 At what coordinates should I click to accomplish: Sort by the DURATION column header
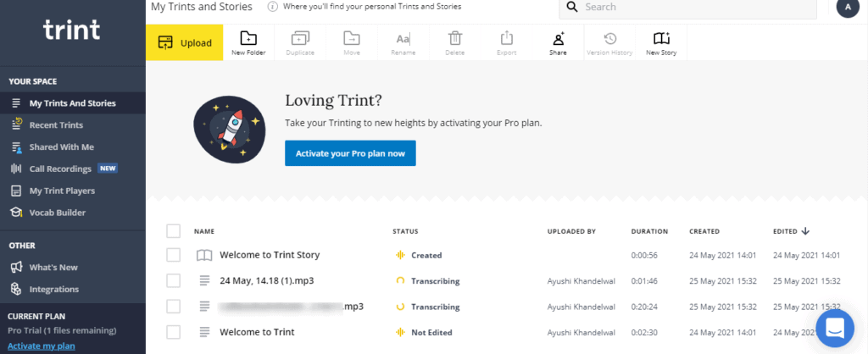pyautogui.click(x=649, y=231)
